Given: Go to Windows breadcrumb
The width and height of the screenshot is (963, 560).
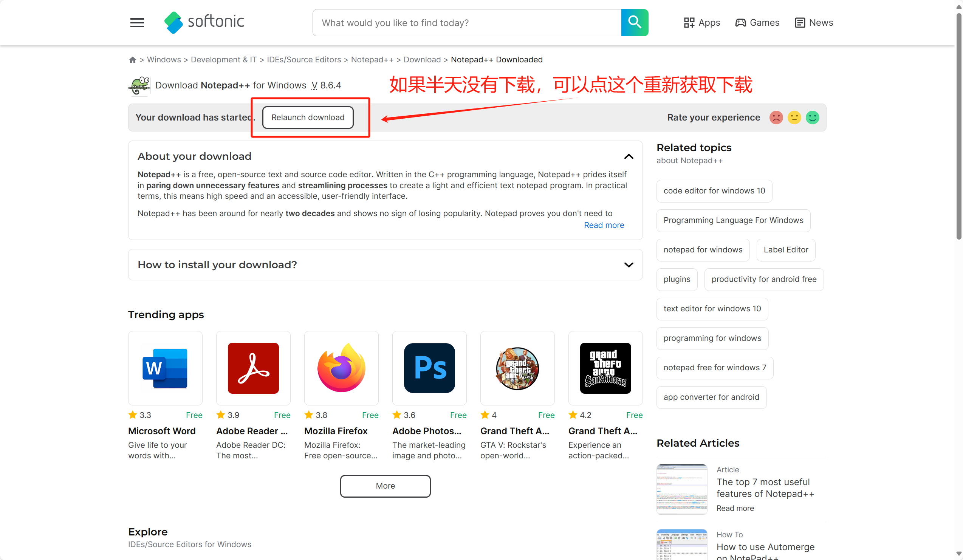Looking at the screenshot, I should [164, 60].
